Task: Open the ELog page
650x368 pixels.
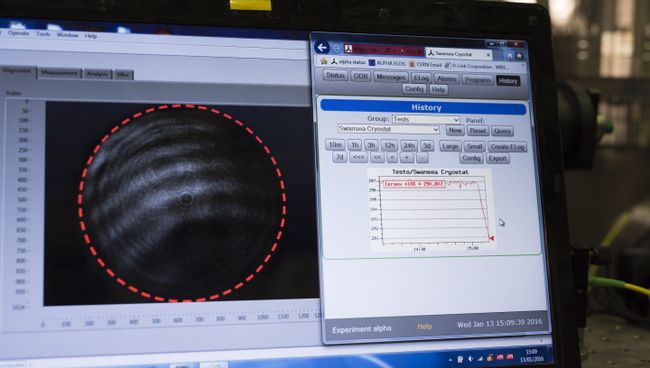Action: [421, 78]
